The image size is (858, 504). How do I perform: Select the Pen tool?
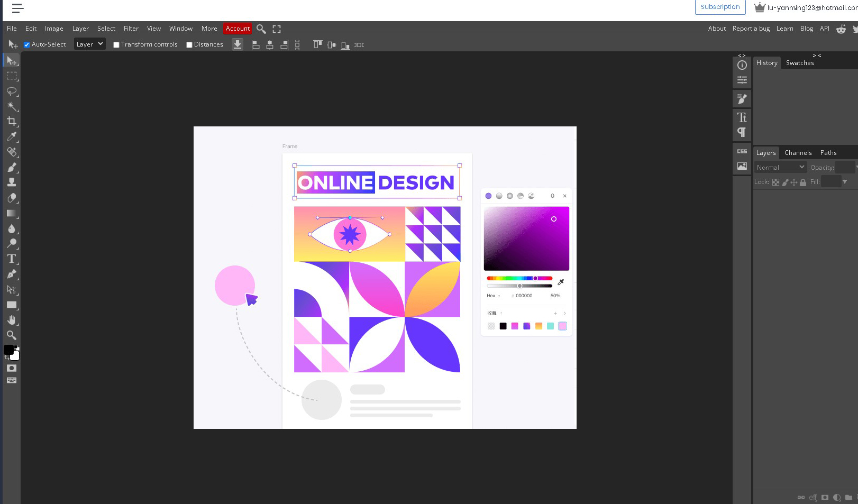[x=12, y=274]
